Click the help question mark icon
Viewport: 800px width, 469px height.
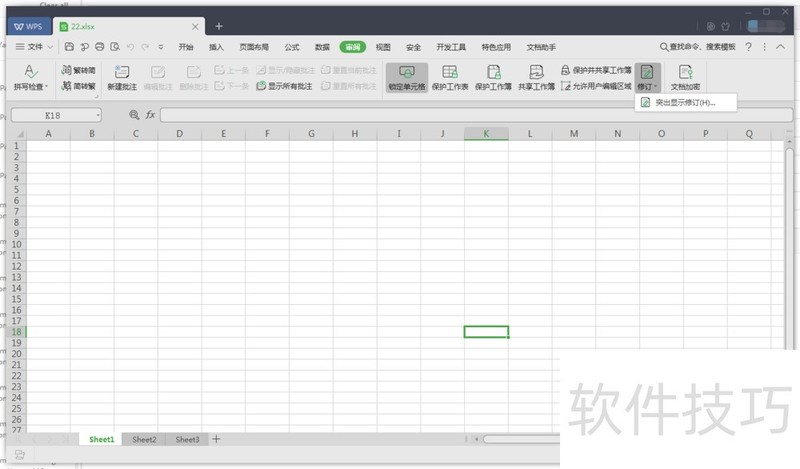(x=748, y=47)
